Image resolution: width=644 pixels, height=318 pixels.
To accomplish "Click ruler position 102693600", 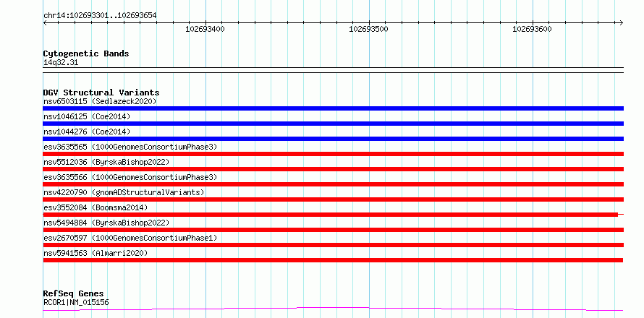I will click(x=533, y=29).
